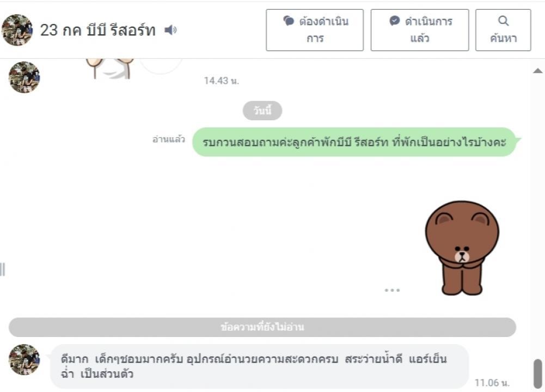Click the brown bear sticker
Image resolution: width=545 pixels, height=392 pixels.
pyautogui.click(x=462, y=248)
